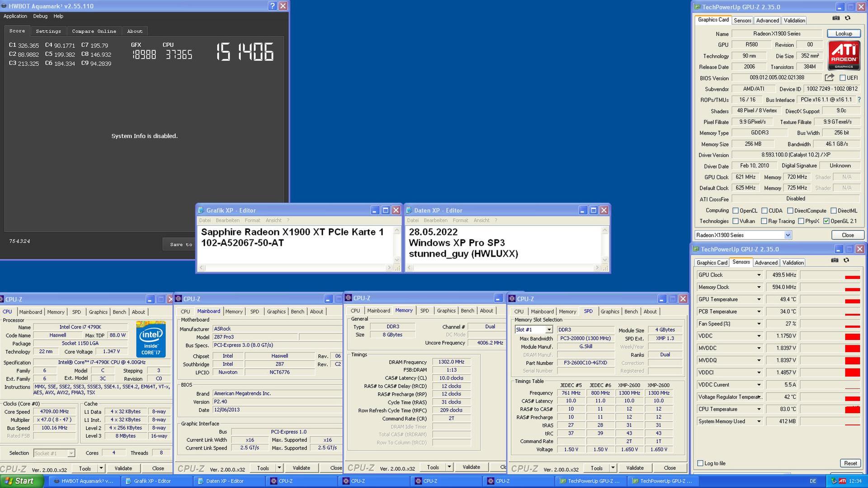Click the GPU-Z screenshot camera icon in Graphics Card window
This screenshot has height=488, width=868.
[836, 18]
